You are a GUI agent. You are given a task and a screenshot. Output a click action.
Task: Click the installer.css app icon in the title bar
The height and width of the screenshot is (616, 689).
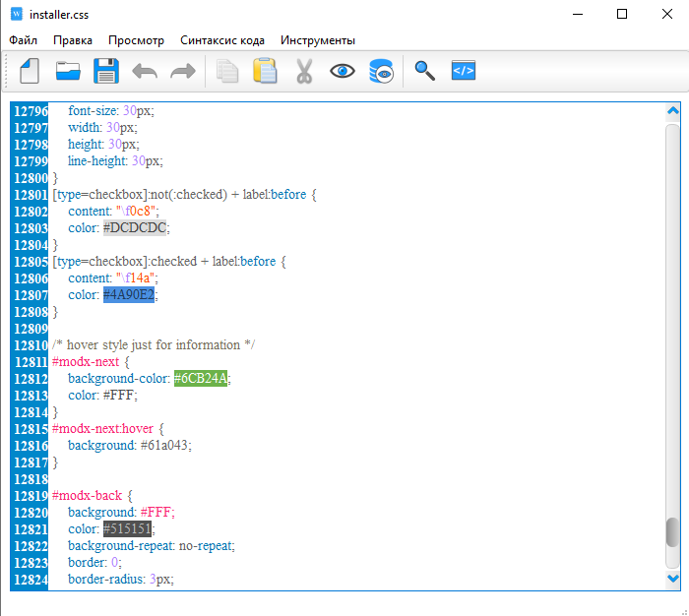(x=17, y=14)
